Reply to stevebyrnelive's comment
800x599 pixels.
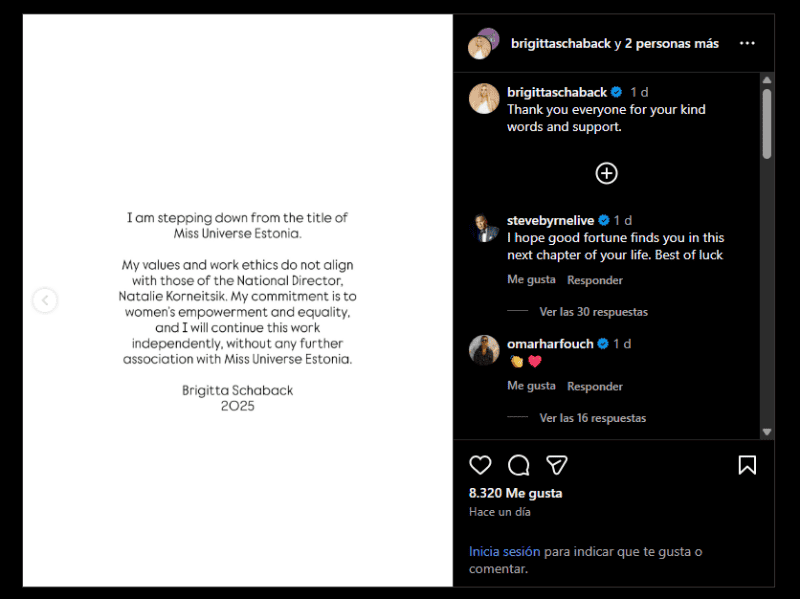(x=595, y=280)
